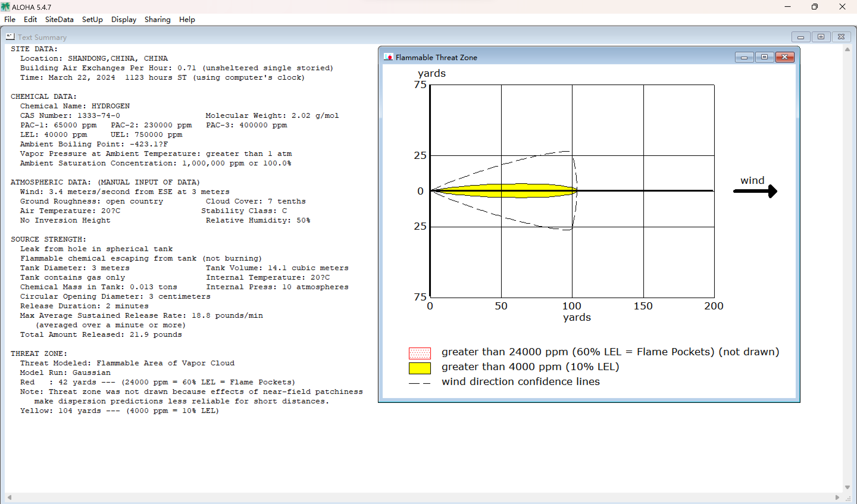The width and height of the screenshot is (857, 504).
Task: Click 'LEL: 40000 ppm' value
Action: point(53,135)
